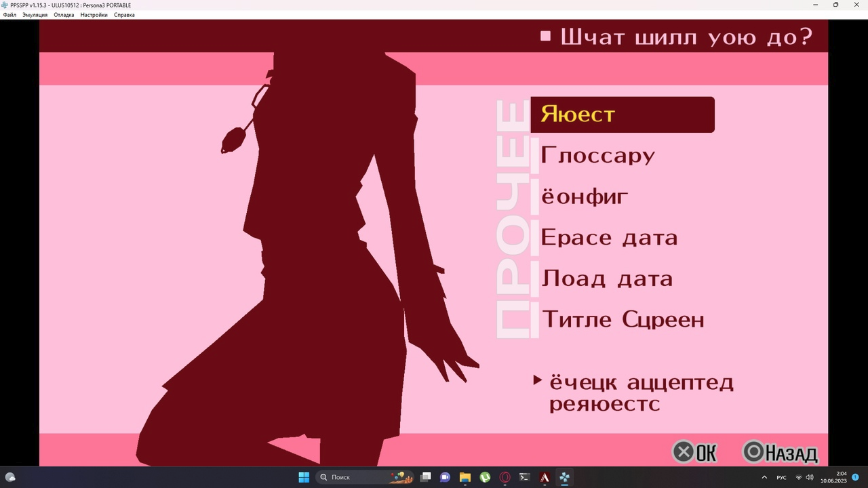Show hidden tray icons chevron
The image size is (868, 488).
pyautogui.click(x=764, y=477)
